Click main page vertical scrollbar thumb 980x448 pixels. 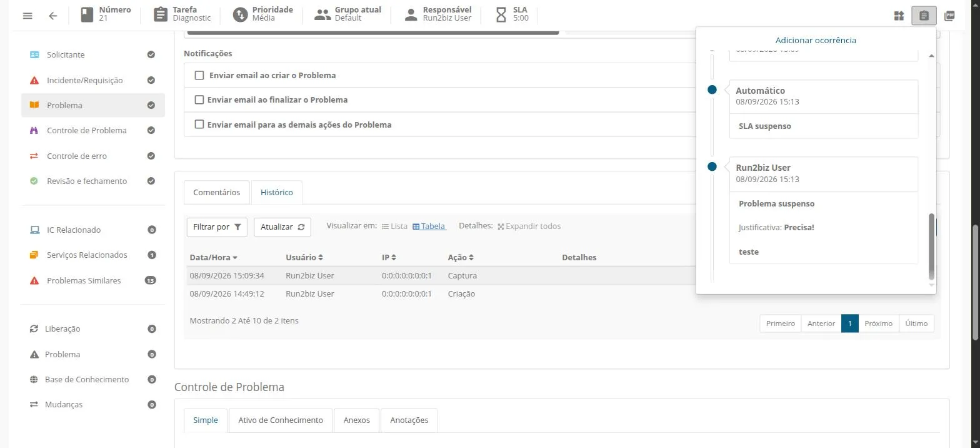click(975, 282)
